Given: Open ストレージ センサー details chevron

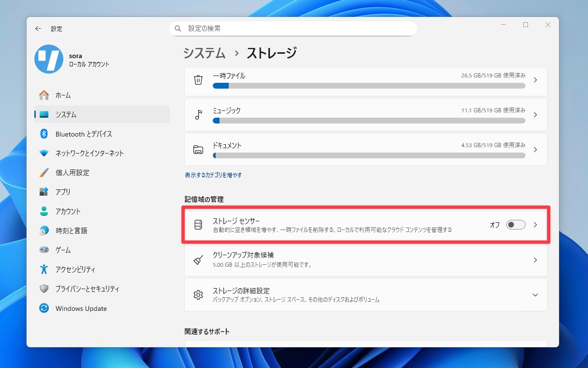Looking at the screenshot, I should (535, 225).
